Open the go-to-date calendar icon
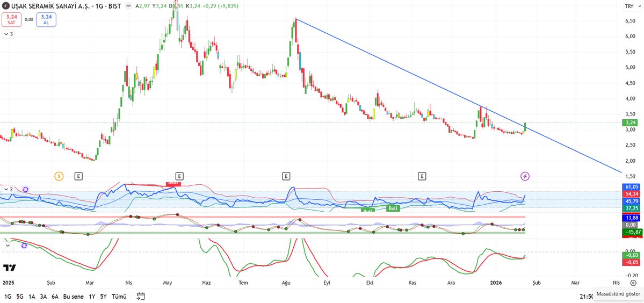This screenshot has width=644, height=303. (x=141, y=297)
